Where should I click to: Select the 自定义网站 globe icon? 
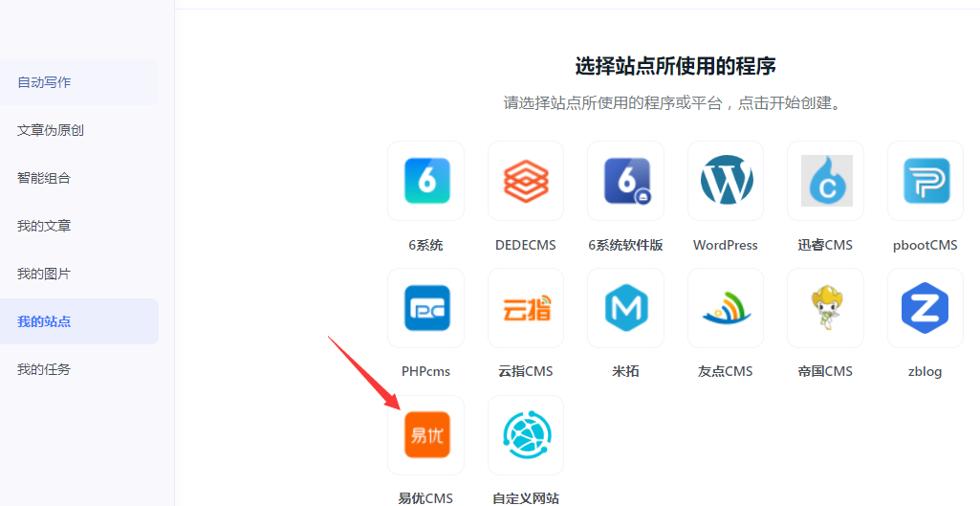coord(526,435)
